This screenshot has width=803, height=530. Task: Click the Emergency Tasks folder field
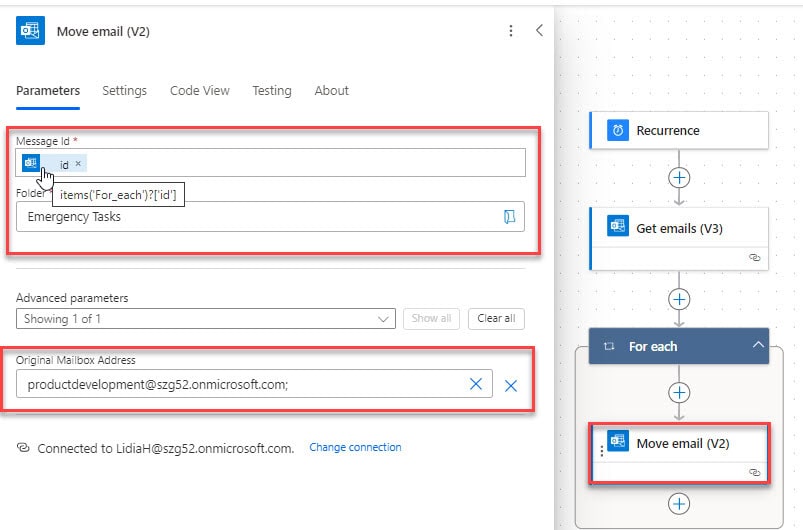[x=270, y=217]
